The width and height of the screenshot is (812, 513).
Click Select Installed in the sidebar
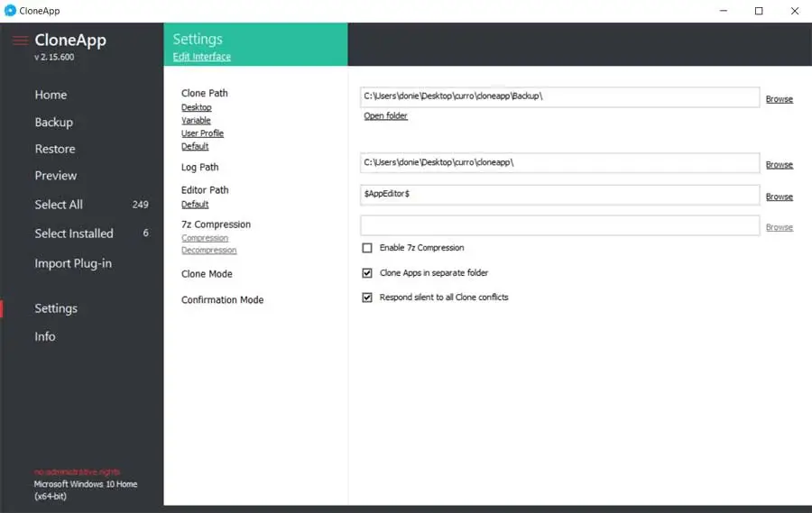[x=74, y=234]
